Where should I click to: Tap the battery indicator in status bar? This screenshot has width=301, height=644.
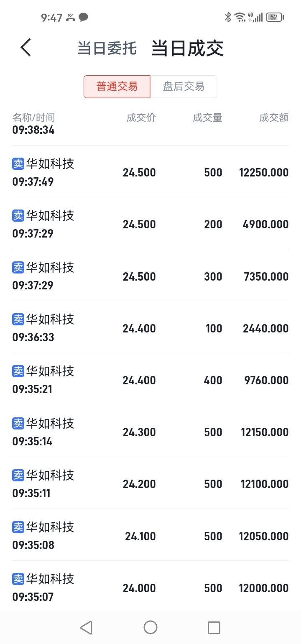(x=275, y=17)
